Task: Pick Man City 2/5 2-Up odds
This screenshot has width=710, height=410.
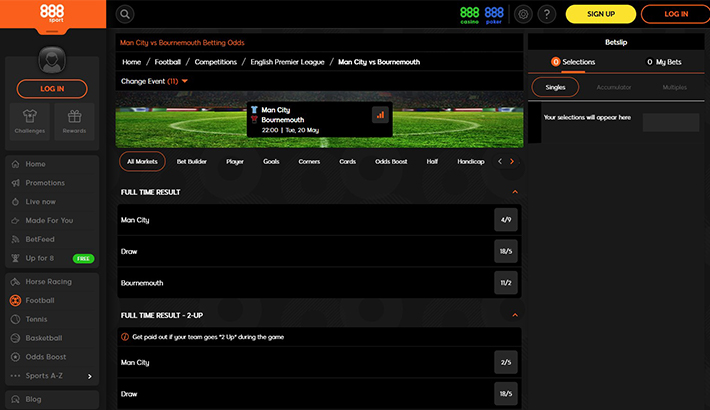Action: point(506,362)
